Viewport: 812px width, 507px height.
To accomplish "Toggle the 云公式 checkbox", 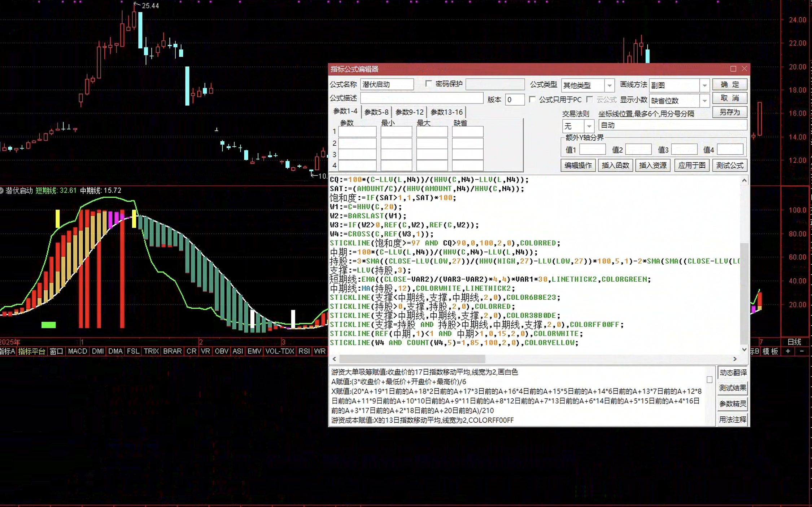I will [x=589, y=99].
